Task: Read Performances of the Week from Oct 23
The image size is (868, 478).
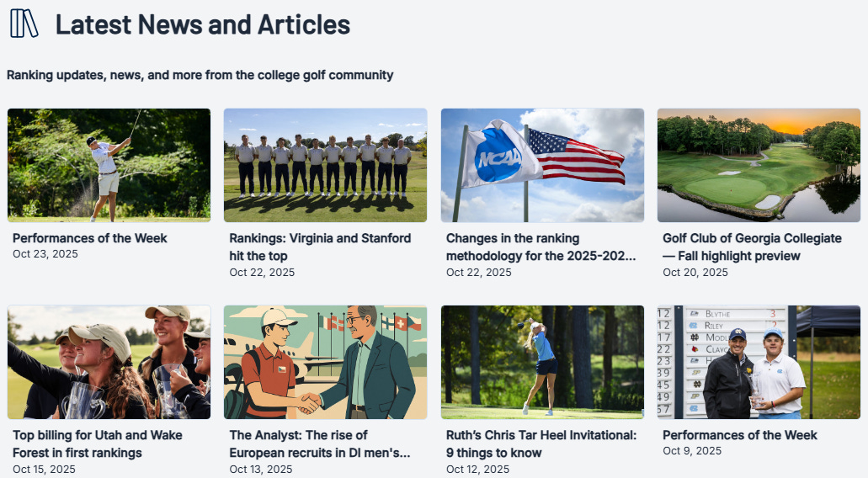Action: pyautogui.click(x=90, y=238)
